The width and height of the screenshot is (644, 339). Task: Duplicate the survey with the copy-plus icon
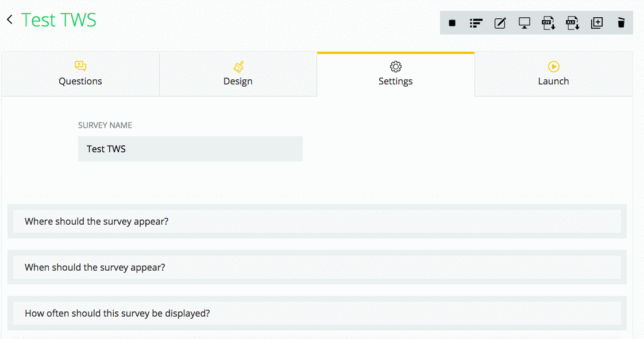click(597, 23)
